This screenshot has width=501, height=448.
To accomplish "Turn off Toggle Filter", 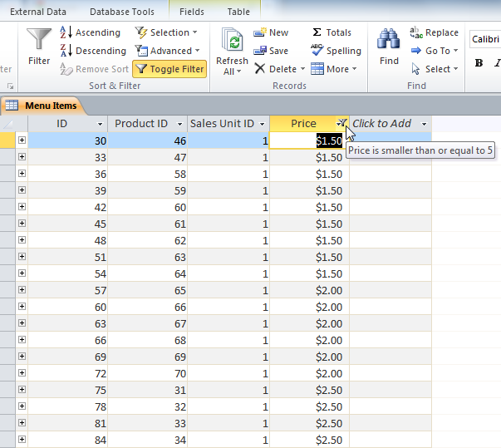I will coord(169,69).
